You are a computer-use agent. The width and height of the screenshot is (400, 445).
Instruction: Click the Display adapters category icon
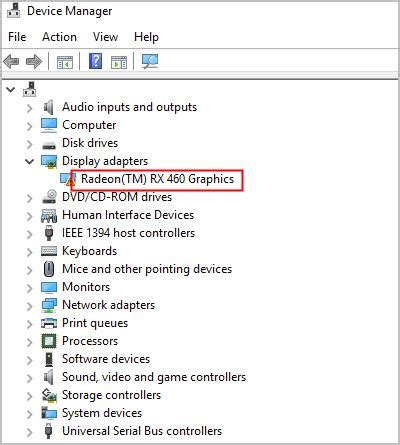[x=49, y=161]
